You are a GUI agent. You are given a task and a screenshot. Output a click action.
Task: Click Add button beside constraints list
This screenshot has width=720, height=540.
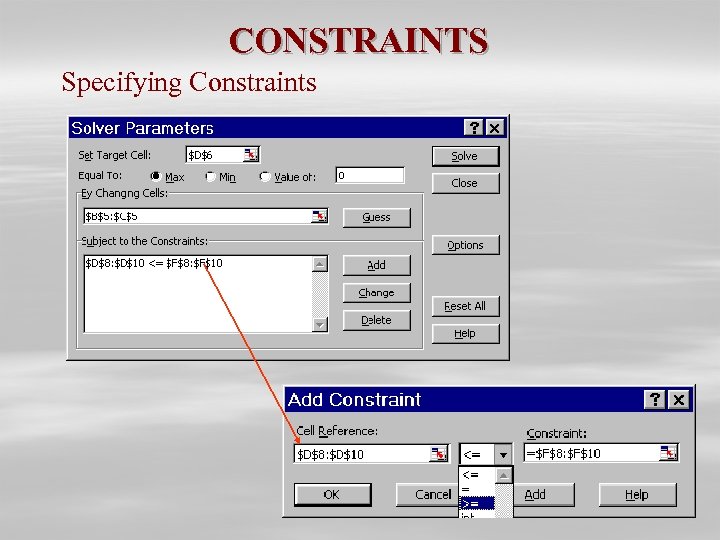coord(377,265)
